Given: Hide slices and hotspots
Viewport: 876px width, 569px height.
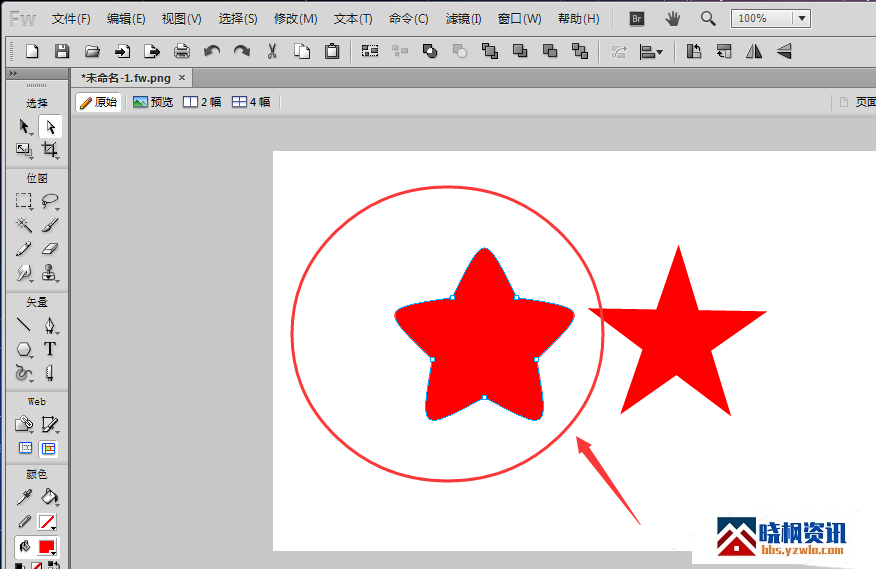Looking at the screenshot, I should pos(26,448).
